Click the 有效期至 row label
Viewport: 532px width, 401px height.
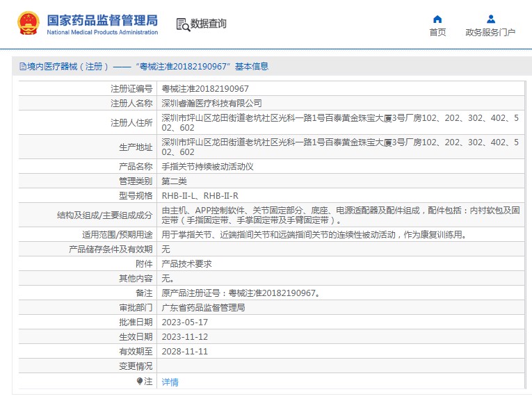[136, 351]
